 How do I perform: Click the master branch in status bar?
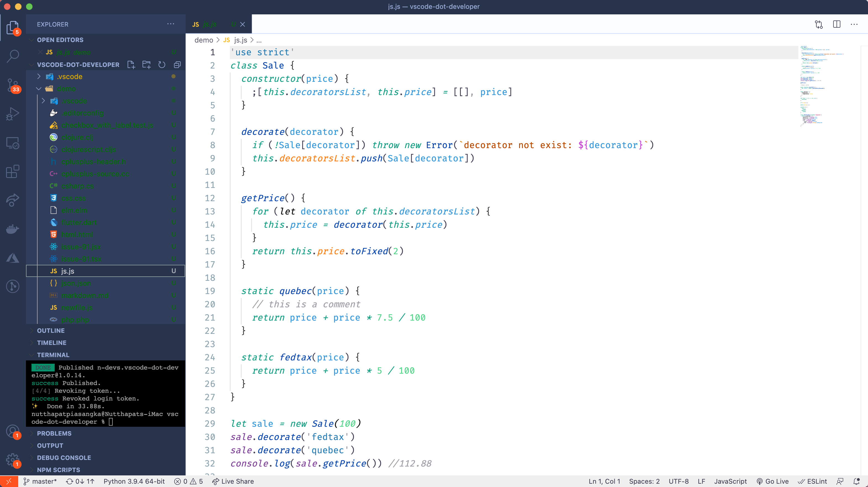[40, 481]
